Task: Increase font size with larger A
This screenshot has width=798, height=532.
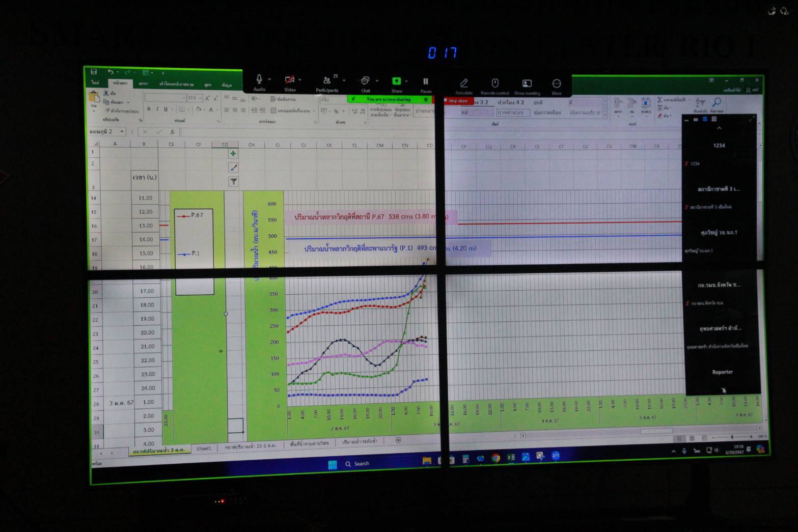Action: click(x=207, y=98)
